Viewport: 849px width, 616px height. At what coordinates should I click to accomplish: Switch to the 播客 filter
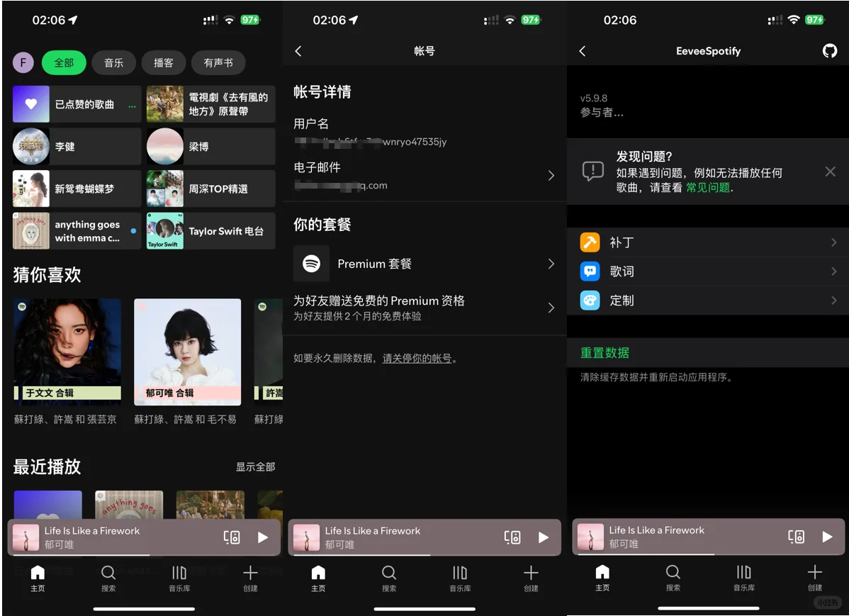pos(164,62)
